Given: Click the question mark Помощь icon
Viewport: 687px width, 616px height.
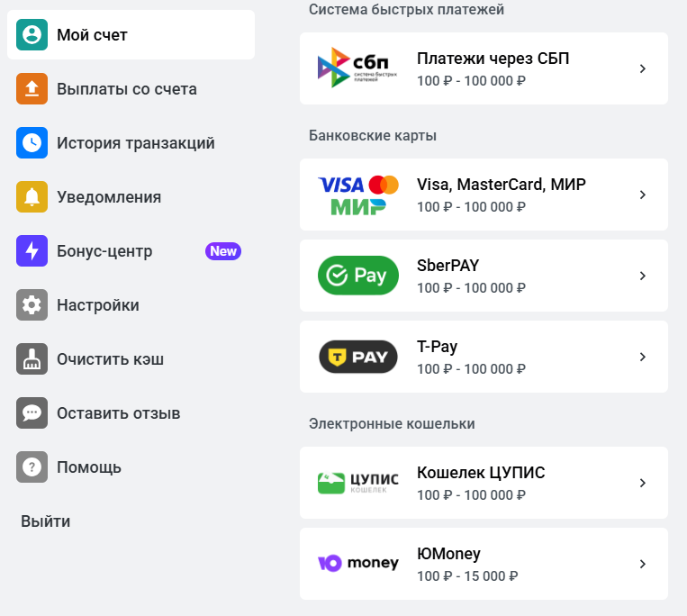Looking at the screenshot, I should (32, 467).
